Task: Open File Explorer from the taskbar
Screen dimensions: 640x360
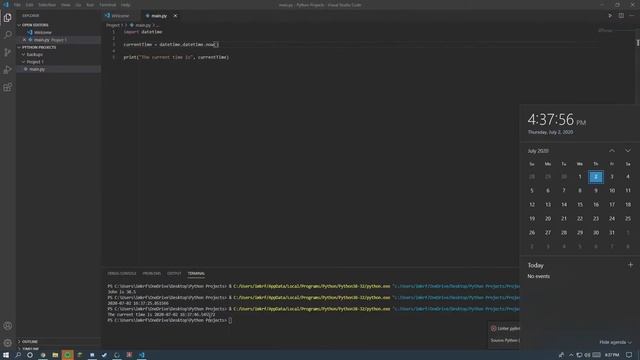Action: tap(55, 355)
